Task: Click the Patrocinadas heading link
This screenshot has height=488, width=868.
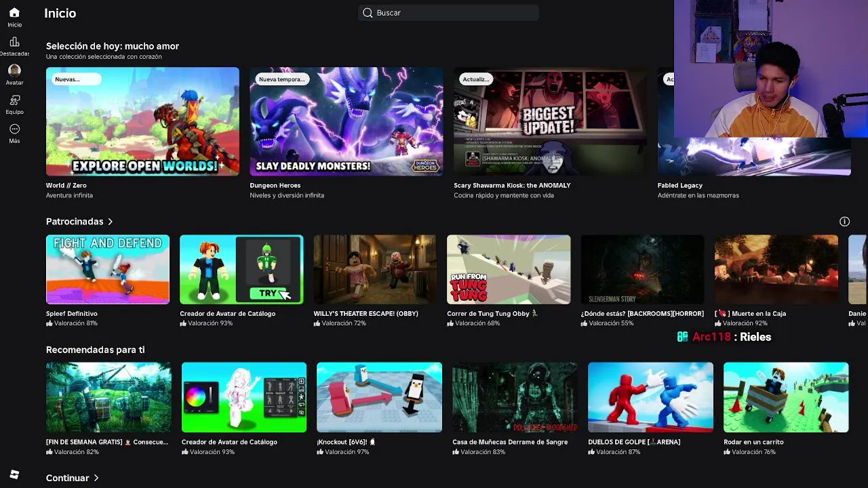Action: pyautogui.click(x=75, y=222)
